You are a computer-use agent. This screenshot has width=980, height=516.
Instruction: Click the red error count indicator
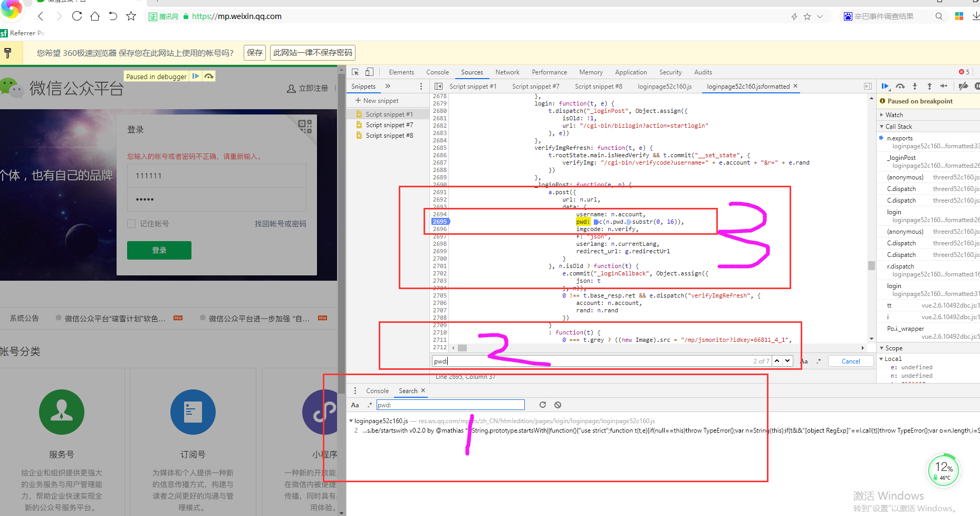(x=964, y=72)
